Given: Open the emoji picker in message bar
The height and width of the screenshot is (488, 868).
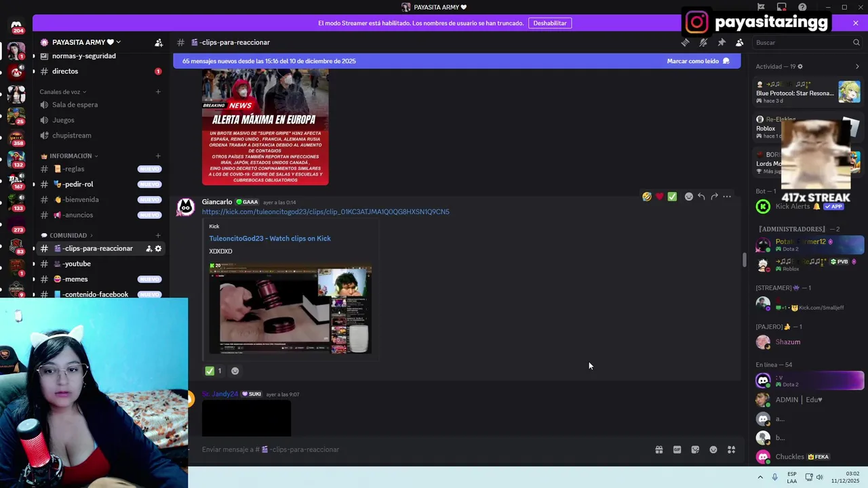Looking at the screenshot, I should (713, 449).
